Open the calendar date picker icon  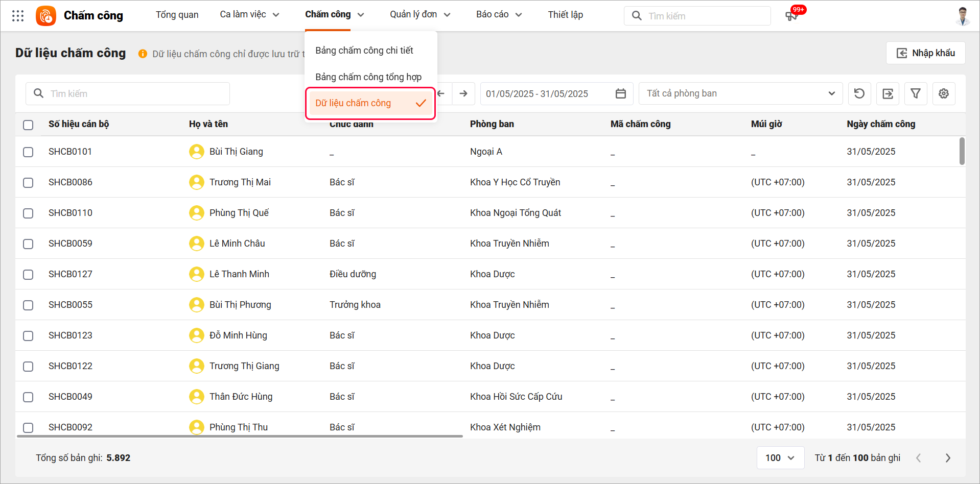[x=621, y=93]
